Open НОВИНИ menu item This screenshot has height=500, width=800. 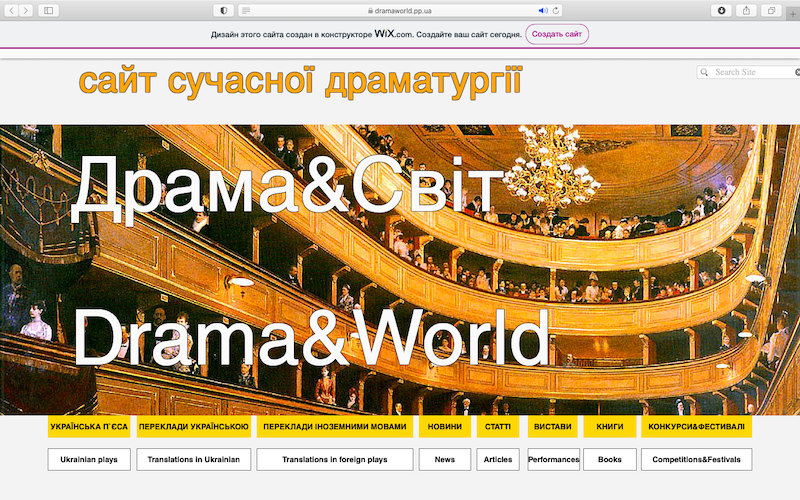point(445,427)
